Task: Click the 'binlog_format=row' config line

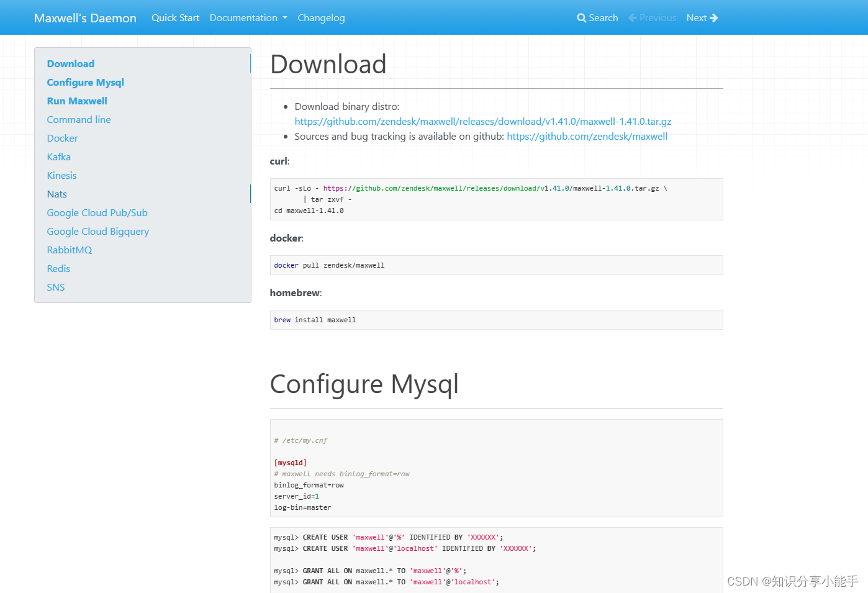Action: coord(309,485)
